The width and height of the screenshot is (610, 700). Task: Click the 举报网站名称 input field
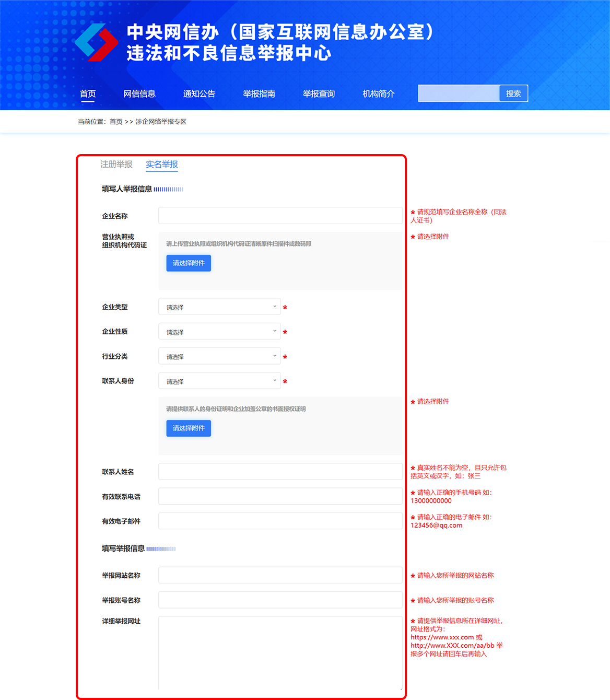280,575
